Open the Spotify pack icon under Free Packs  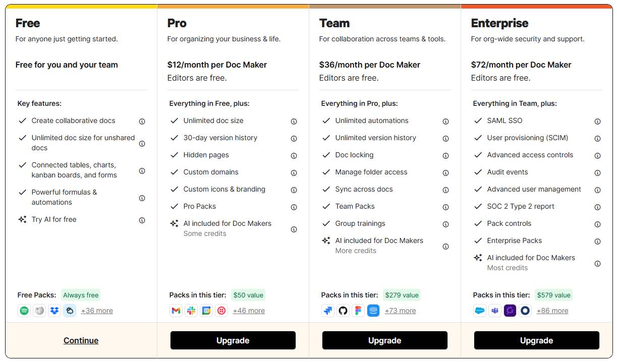24,311
